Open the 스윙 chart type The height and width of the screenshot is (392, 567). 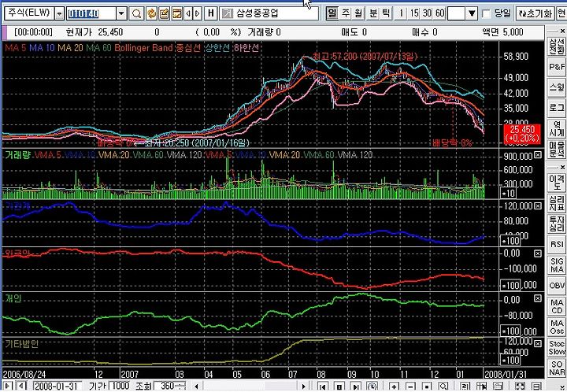coord(557,87)
